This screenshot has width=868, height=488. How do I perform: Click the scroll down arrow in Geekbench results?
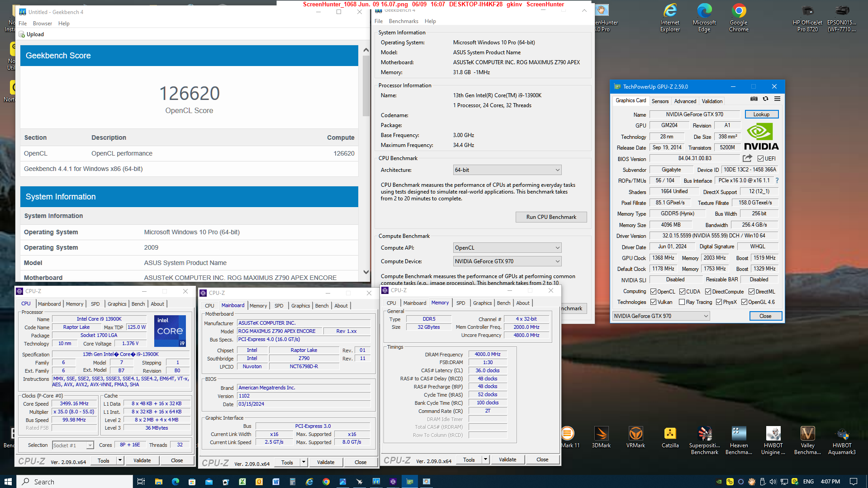tap(366, 272)
